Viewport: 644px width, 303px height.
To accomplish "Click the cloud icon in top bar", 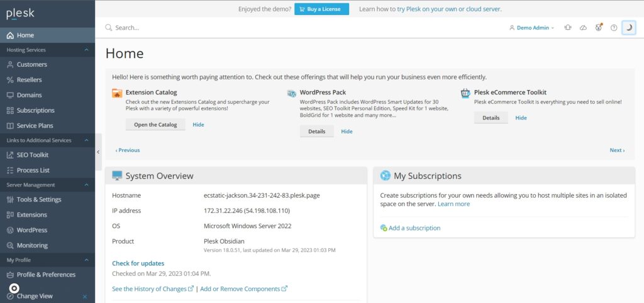I will (583, 28).
